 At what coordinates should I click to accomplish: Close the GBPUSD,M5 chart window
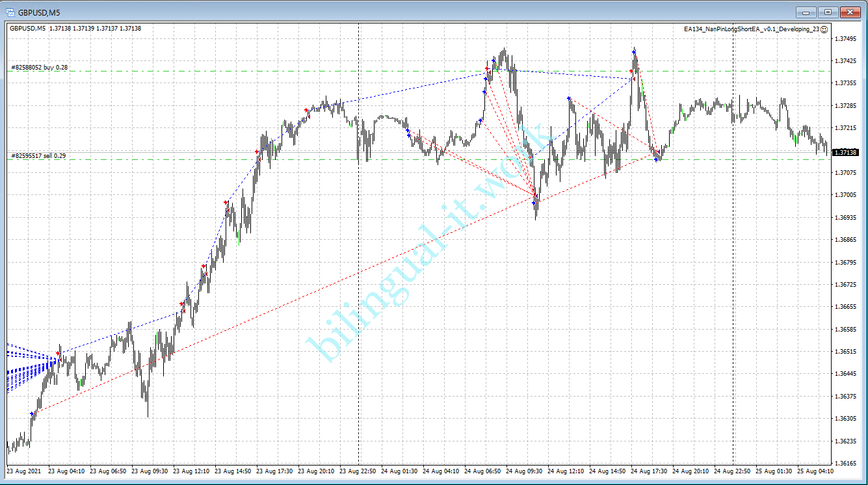[x=850, y=12]
